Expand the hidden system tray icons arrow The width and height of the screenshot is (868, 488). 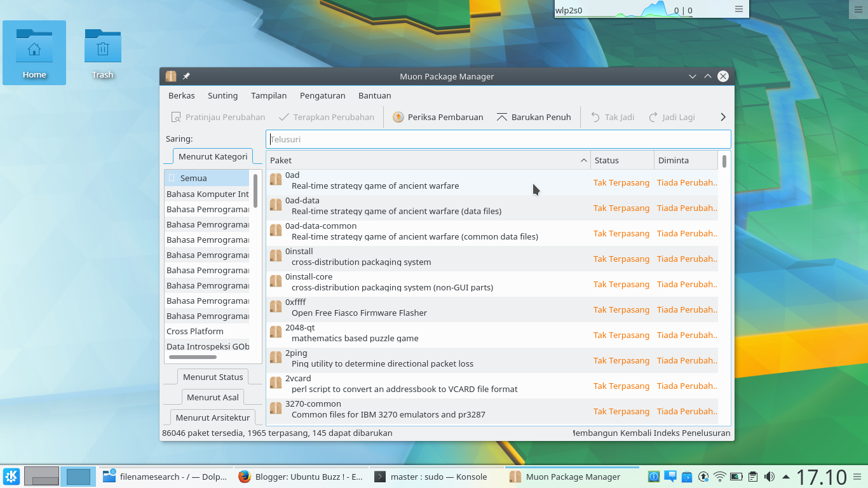point(786,477)
